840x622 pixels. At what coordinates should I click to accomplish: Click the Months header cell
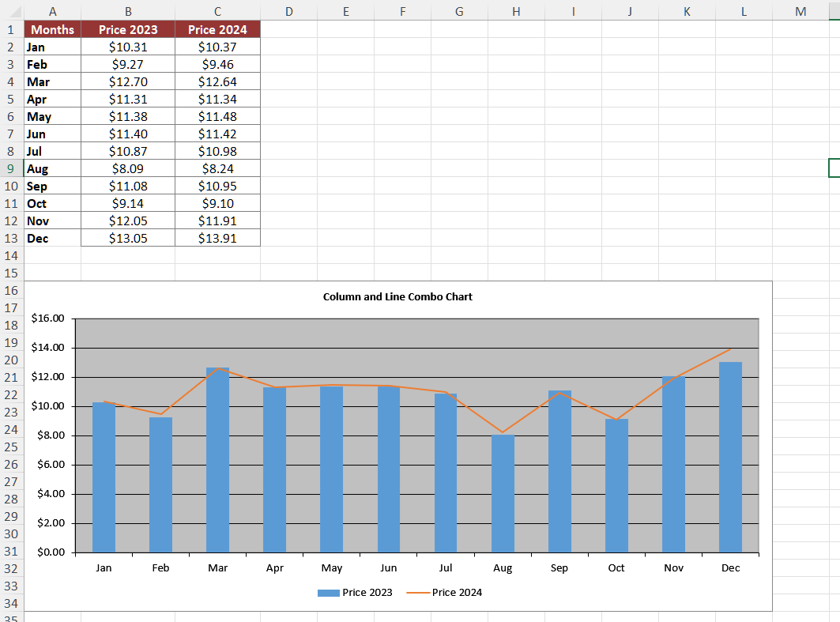[52, 29]
